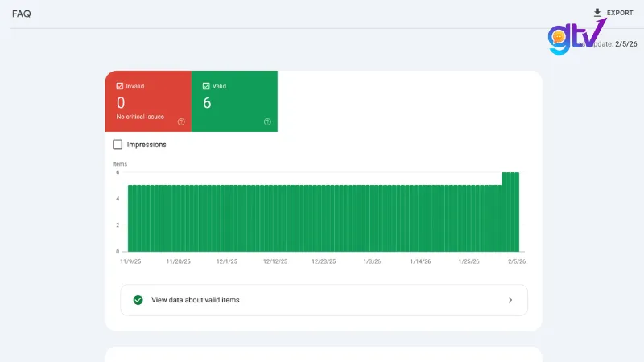Click x-axis label 12/12/25
This screenshot has height=362, width=644.
click(275, 261)
